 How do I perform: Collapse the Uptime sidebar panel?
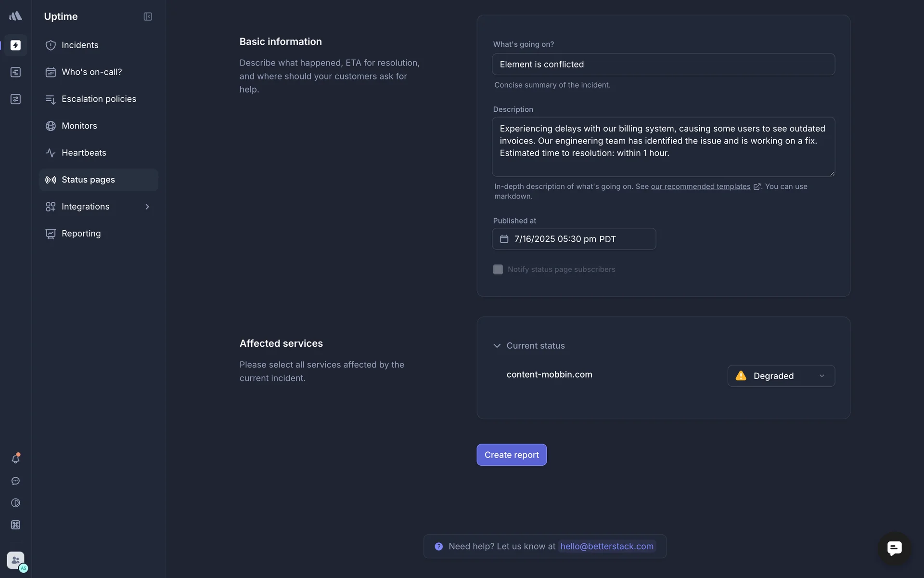coord(148,17)
